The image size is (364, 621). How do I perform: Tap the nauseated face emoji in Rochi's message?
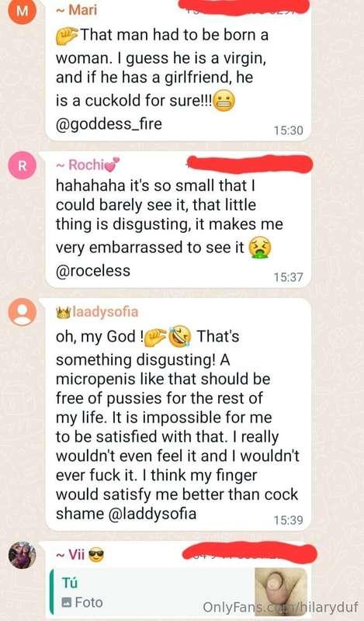260,248
